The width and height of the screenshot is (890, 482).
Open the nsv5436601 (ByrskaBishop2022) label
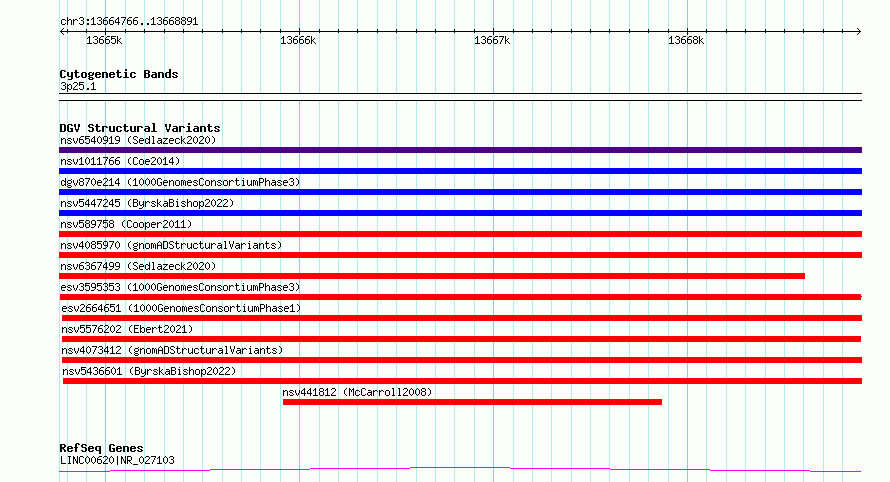pyautogui.click(x=149, y=371)
